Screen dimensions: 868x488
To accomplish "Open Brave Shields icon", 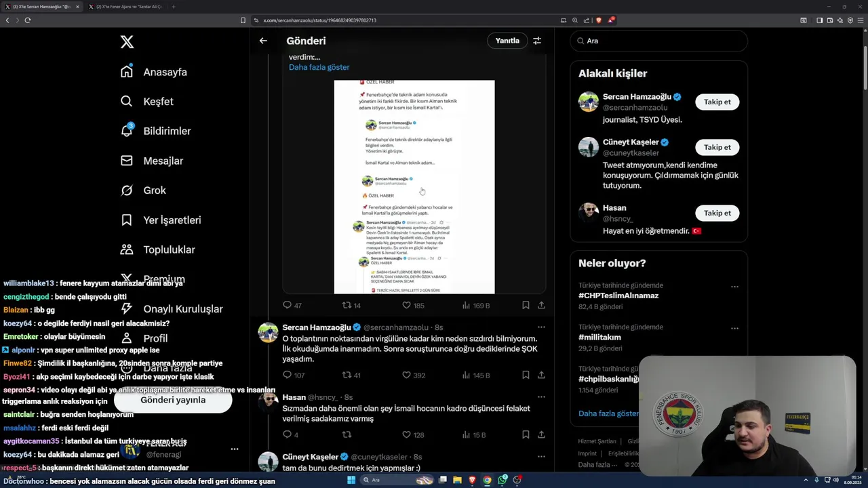I will coord(598,20).
